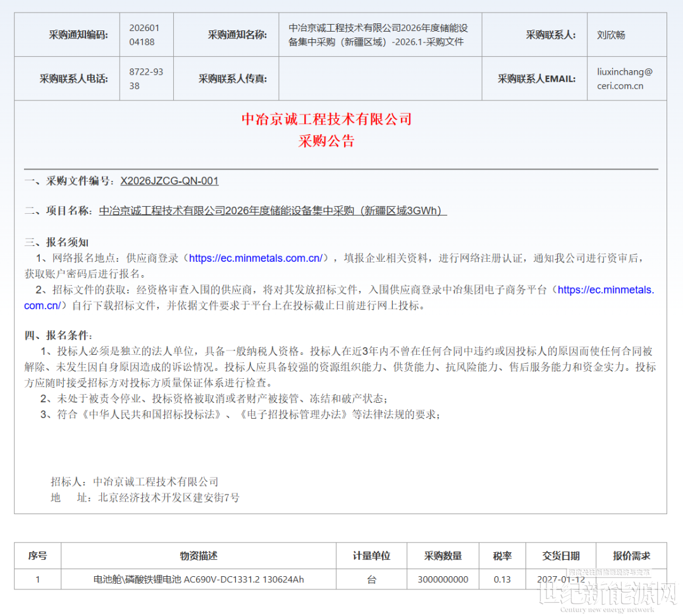Screen dimensions: 683x616
Task: Click the quantity value 3000000000
Action: 443,579
